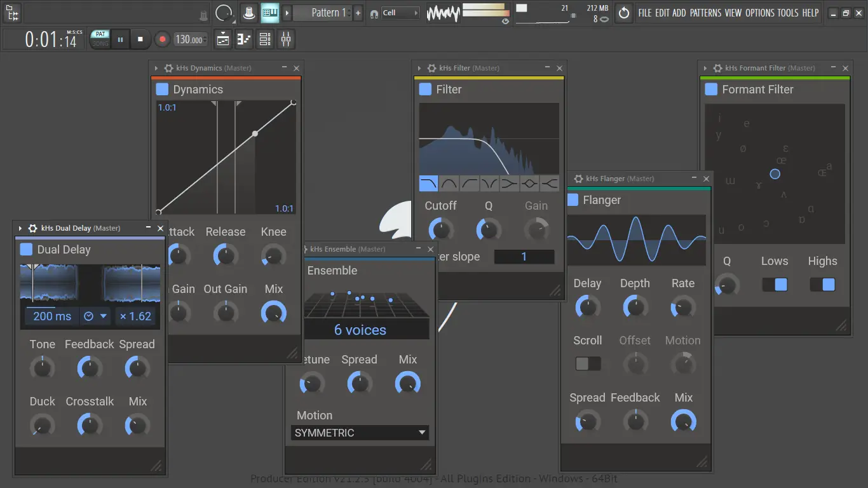Select the high-pass filter shape
This screenshot has width=868, height=488.
(469, 184)
